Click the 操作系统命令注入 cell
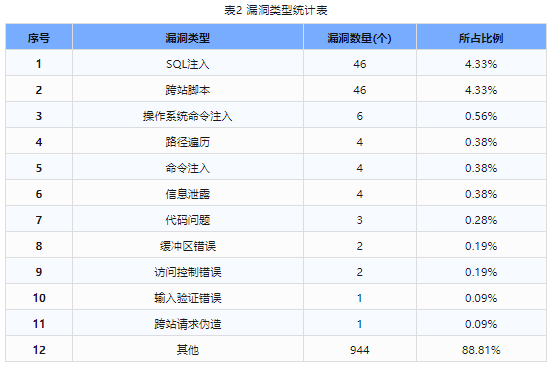 click(x=188, y=116)
